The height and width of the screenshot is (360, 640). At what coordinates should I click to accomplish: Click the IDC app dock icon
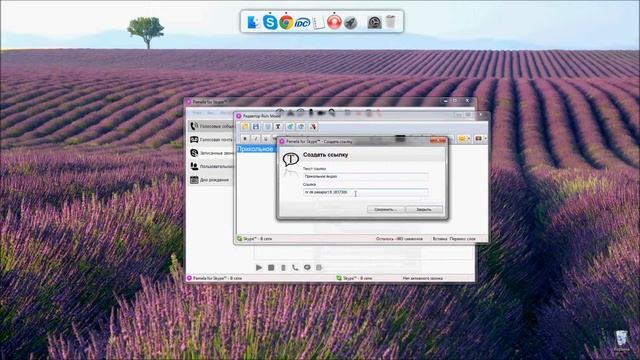[302, 23]
